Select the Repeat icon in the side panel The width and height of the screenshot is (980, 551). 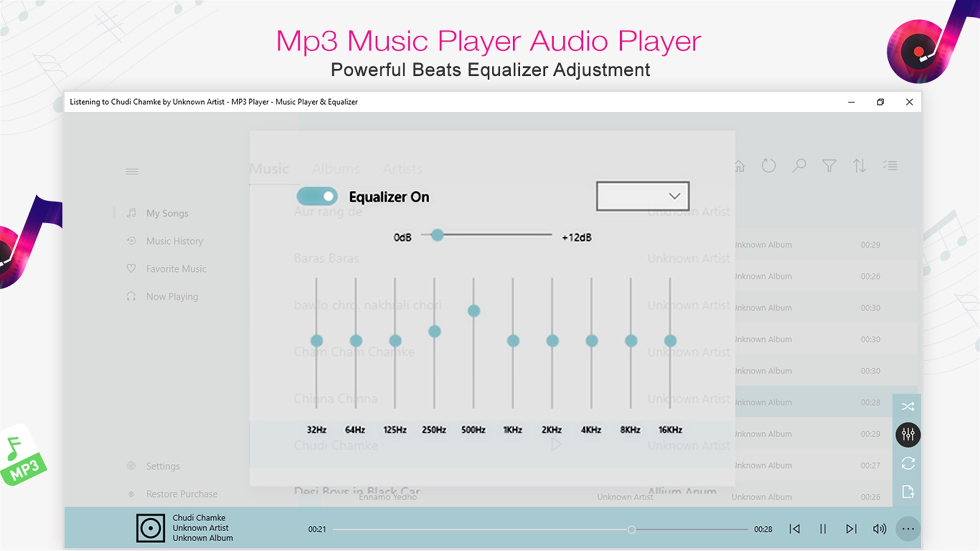tap(908, 464)
